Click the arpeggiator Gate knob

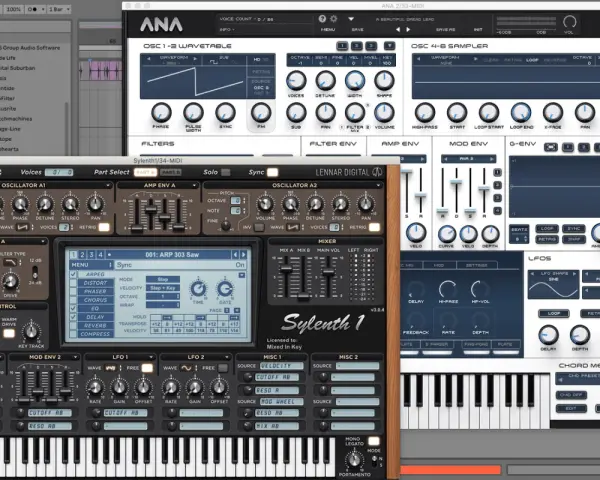(x=225, y=289)
